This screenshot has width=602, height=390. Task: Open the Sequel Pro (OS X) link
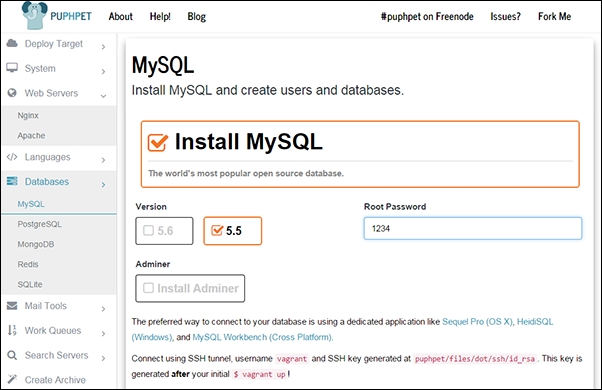coord(478,322)
